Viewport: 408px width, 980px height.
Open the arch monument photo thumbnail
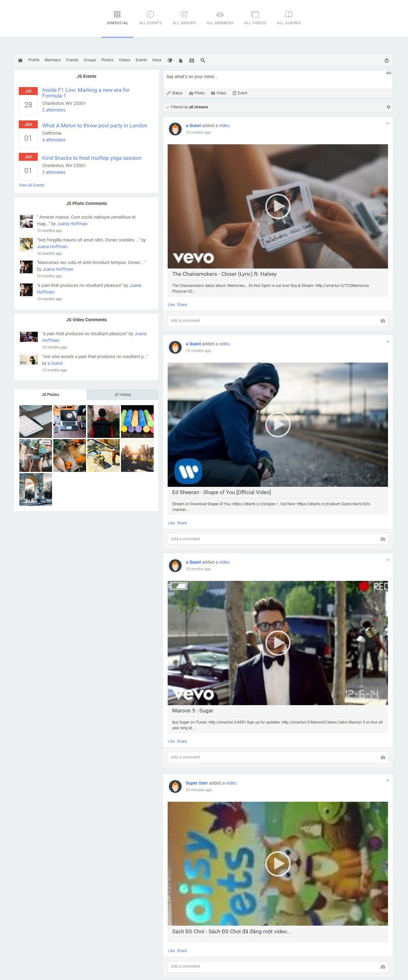tap(36, 489)
